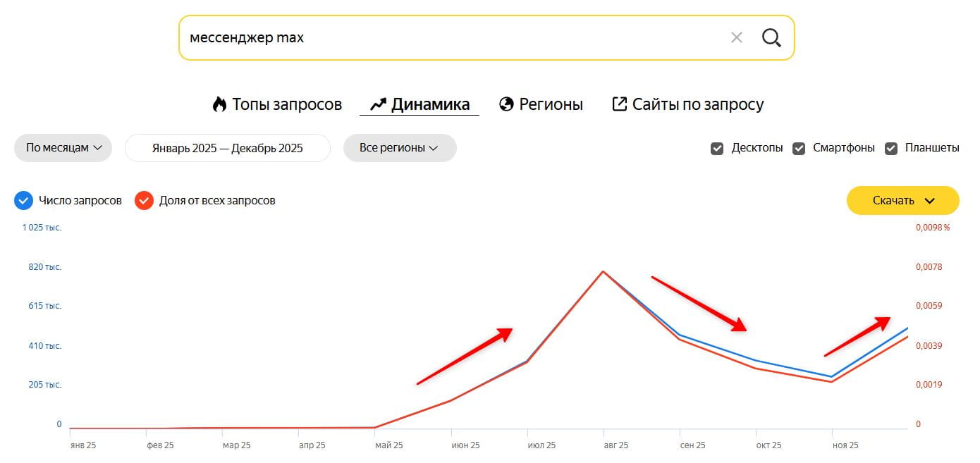Expand the Все регионы dropdown
Screen dimensions: 980x463
pyautogui.click(x=399, y=148)
